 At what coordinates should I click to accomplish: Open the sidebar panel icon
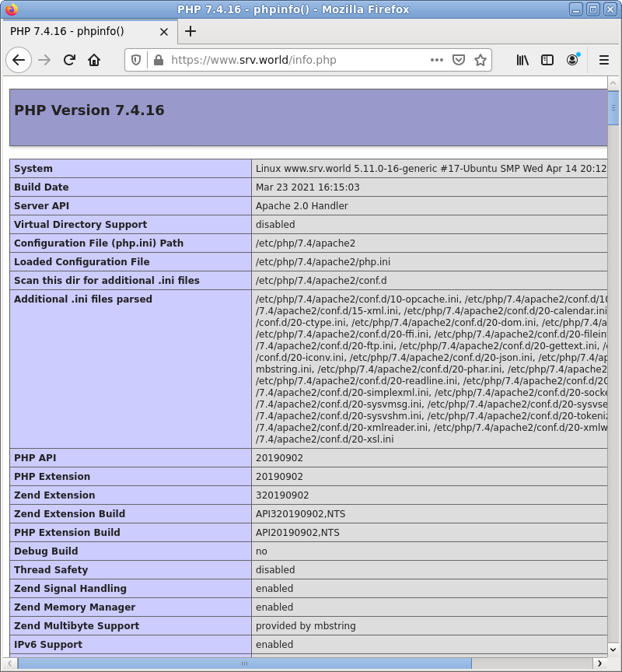pos(547,59)
